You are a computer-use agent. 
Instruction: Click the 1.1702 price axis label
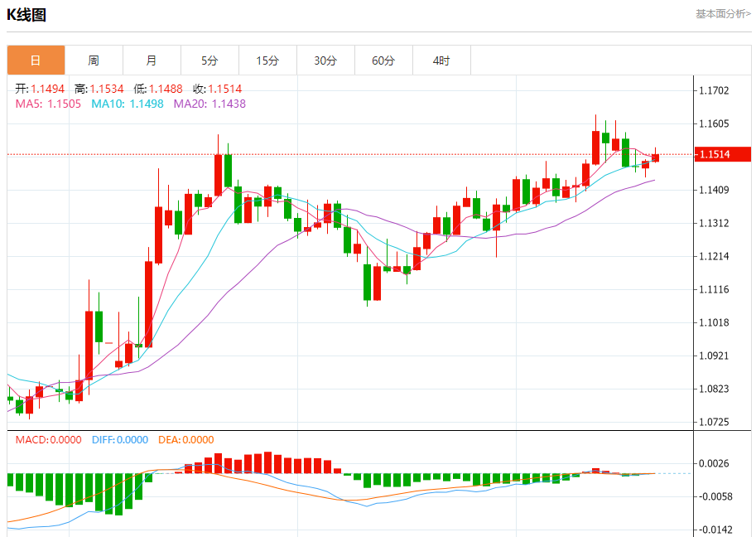pos(714,90)
